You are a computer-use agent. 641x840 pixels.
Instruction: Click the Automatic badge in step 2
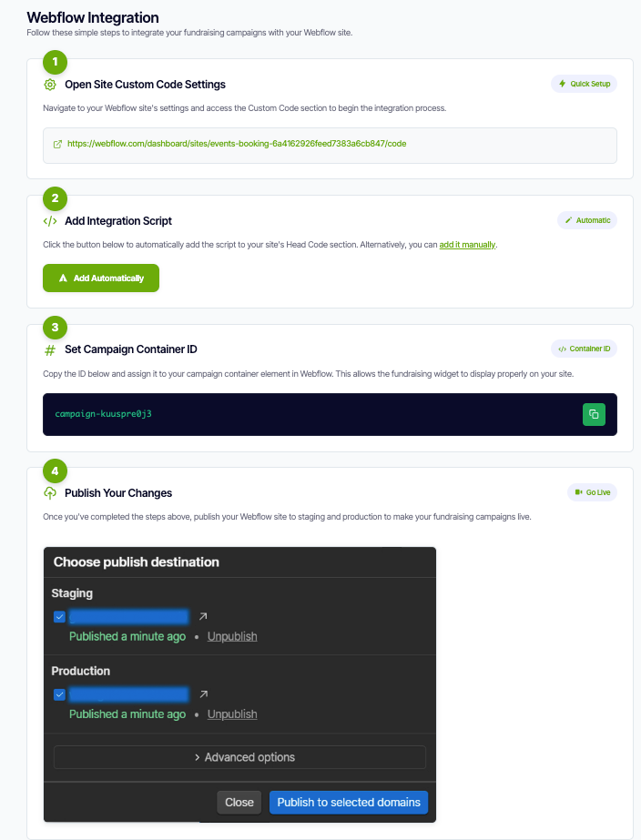(587, 219)
